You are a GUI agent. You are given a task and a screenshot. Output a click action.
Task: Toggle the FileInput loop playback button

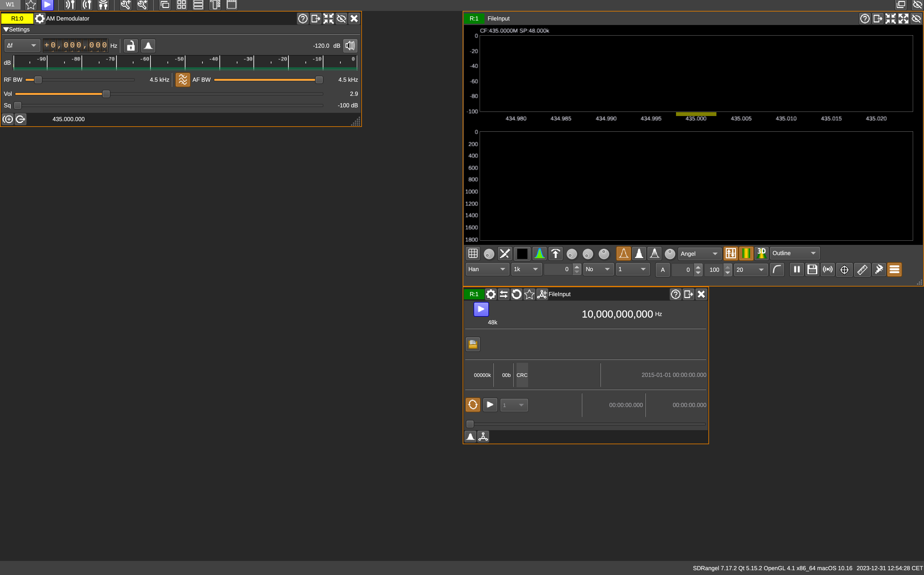coord(473,404)
